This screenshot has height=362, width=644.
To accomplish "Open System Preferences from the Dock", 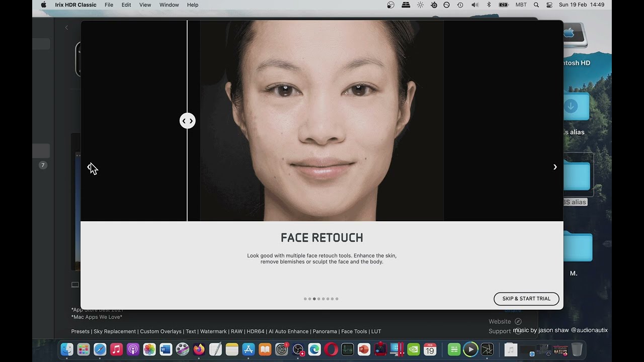I will 282,349.
